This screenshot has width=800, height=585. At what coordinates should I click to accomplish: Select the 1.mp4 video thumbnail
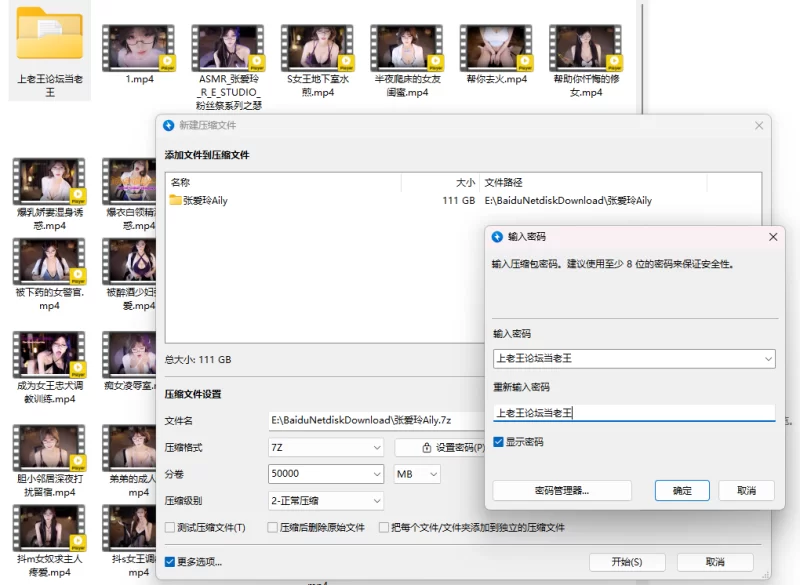tap(139, 47)
